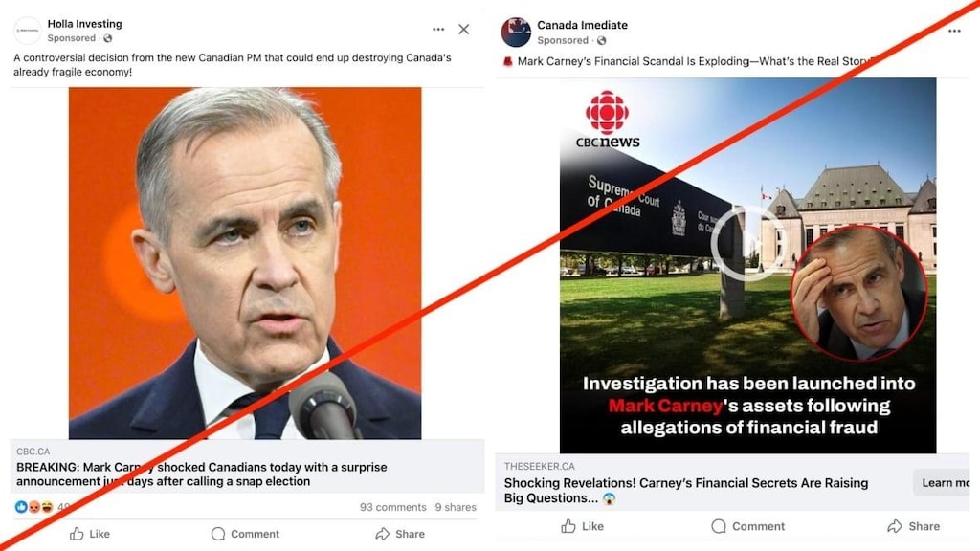980x551 pixels.
Task: Open the three-dot options menu on Canada Imediate post
Action: point(954,32)
